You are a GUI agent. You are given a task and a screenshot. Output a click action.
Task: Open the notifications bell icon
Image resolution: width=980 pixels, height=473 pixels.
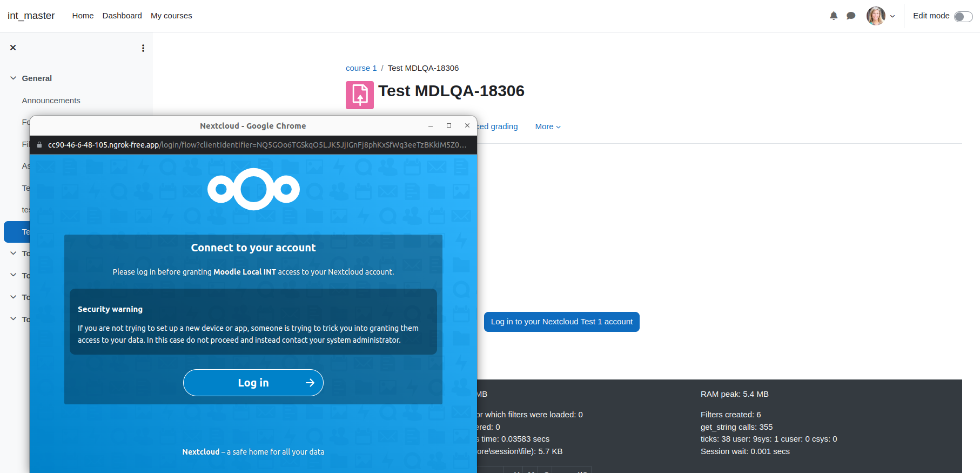coord(834,16)
